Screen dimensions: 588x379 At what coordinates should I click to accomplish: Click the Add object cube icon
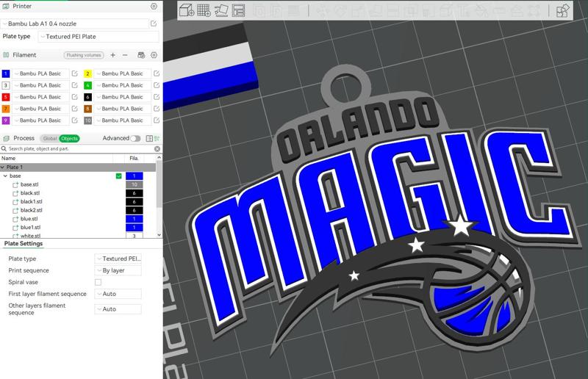point(187,10)
